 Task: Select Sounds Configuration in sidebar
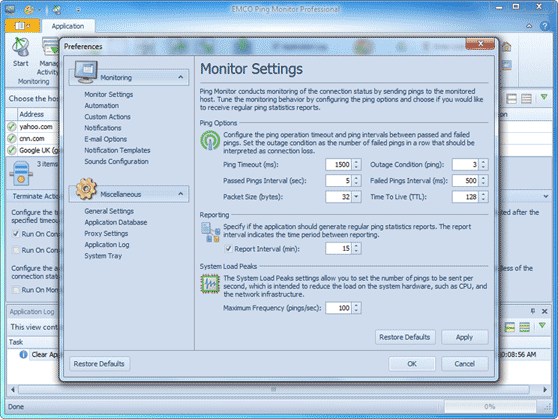(x=116, y=161)
